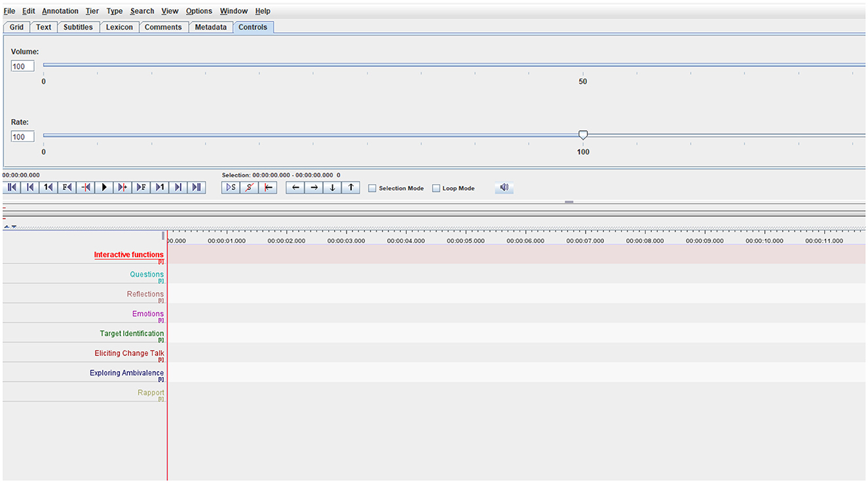The height and width of the screenshot is (483, 868).
Task: Move crosshair to selection boundary button
Action: click(x=267, y=188)
